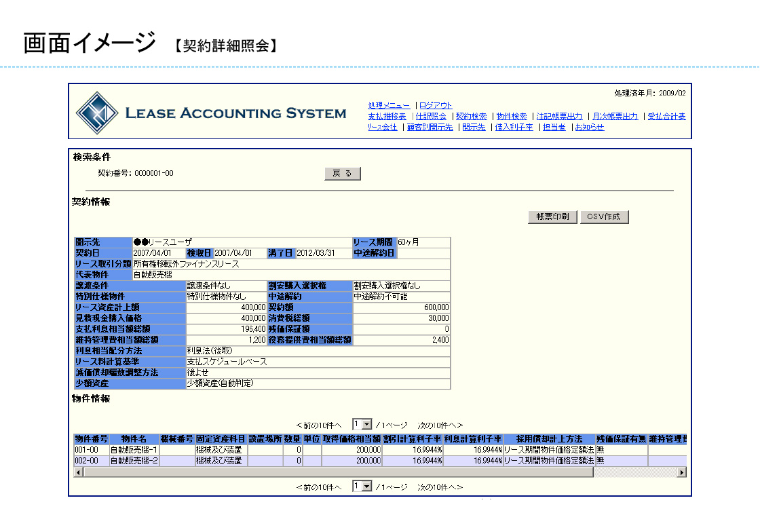Click ＜前の10件へ below the property table
The image size is (760, 532).
319,487
